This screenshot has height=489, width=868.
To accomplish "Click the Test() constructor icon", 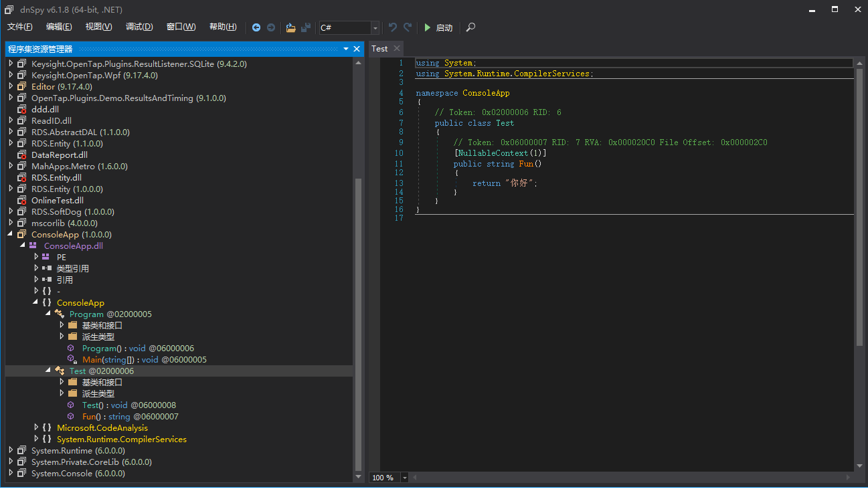I will coord(71,405).
